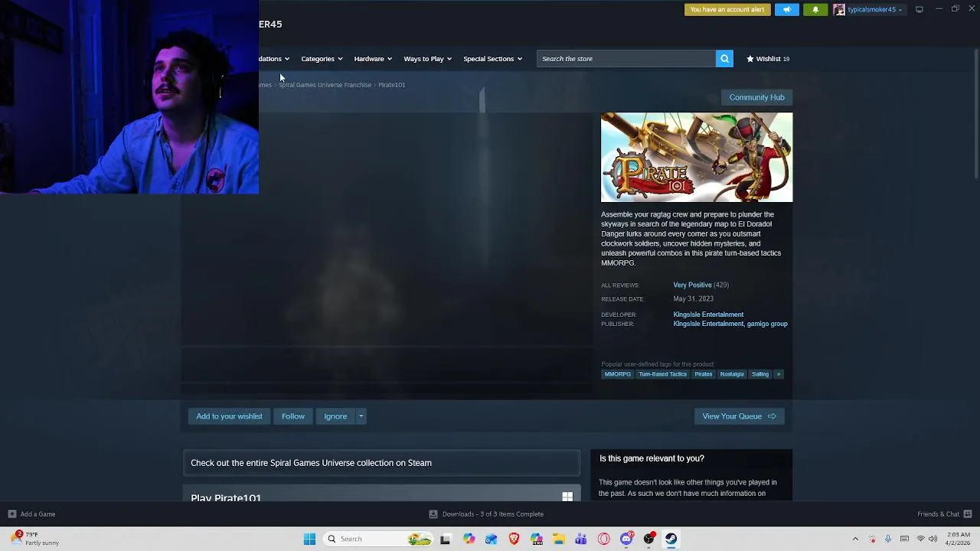Click the Downloads status icon

pyautogui.click(x=433, y=514)
